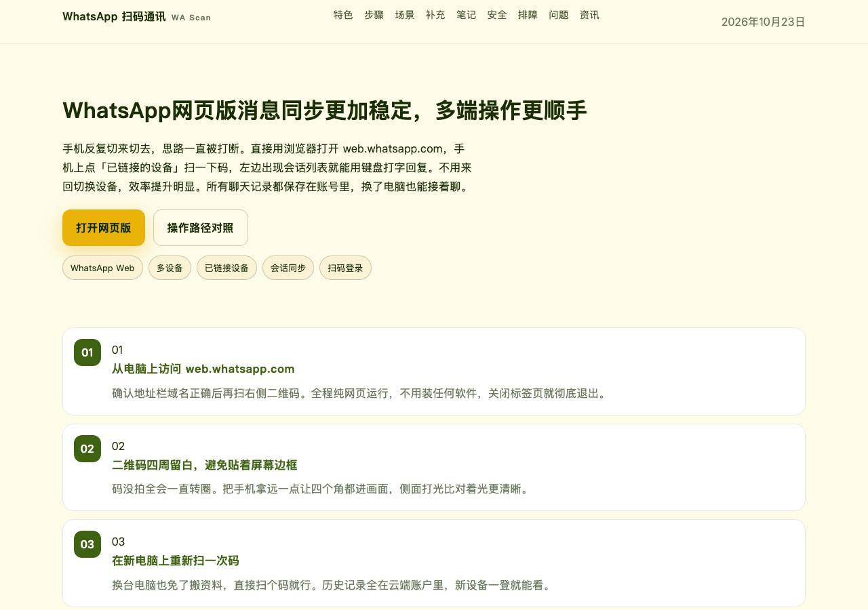Image resolution: width=868 pixels, height=610 pixels.
Task: Click the step 03 description about 换台电脑
Action: pyautogui.click(x=332, y=584)
